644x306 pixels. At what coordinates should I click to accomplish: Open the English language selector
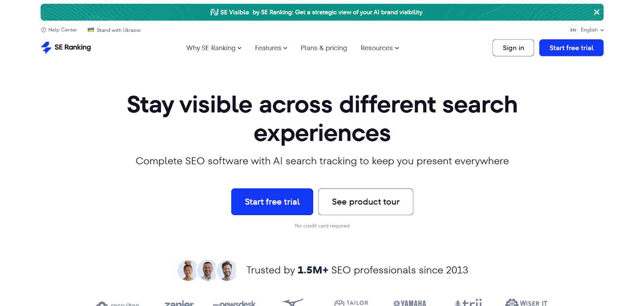click(592, 30)
